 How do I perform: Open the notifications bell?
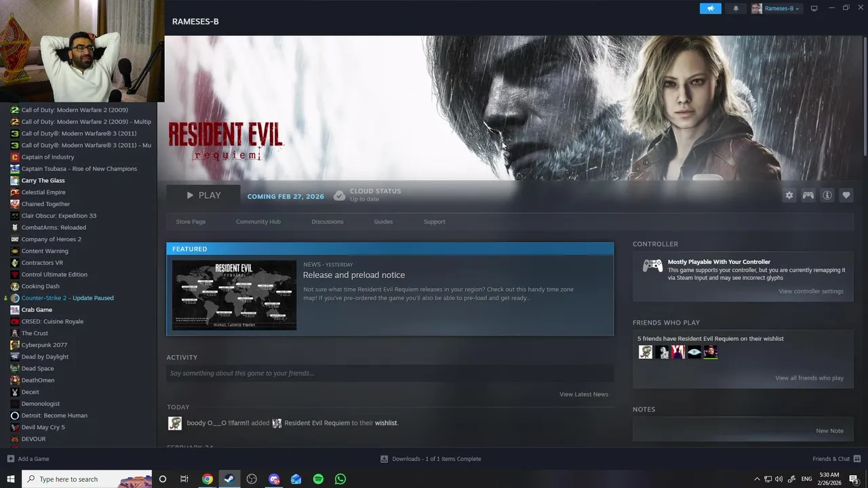[736, 8]
